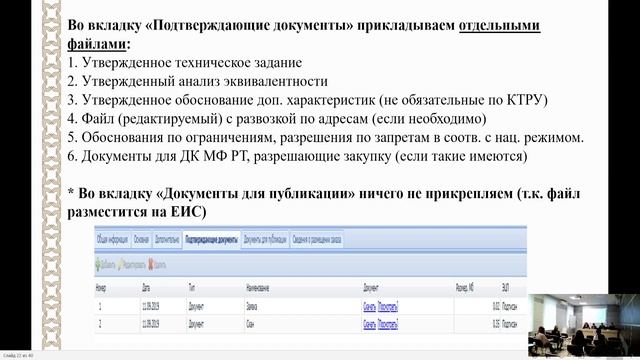Screen dimensions: 640x360
Task: Click the Размер Мб column header
Action: click(x=464, y=288)
